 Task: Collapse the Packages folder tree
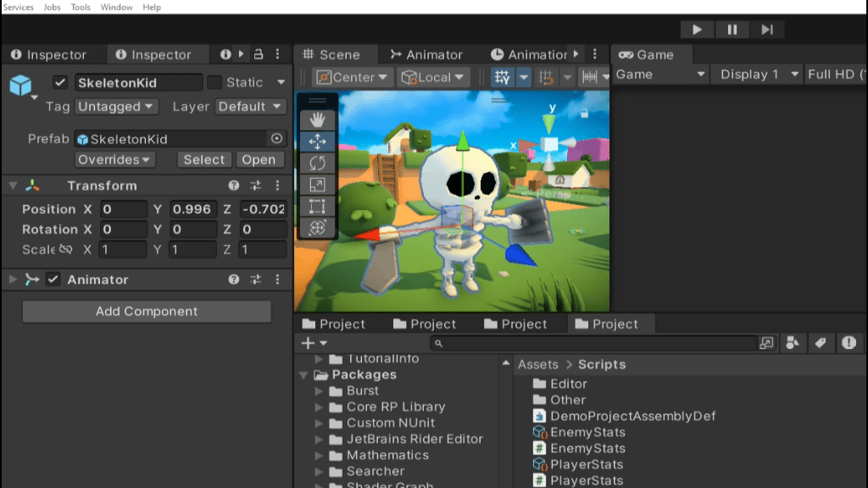coord(303,375)
